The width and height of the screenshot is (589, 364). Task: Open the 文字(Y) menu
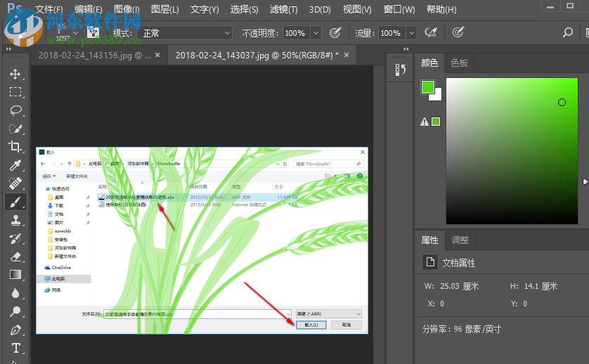(x=205, y=9)
